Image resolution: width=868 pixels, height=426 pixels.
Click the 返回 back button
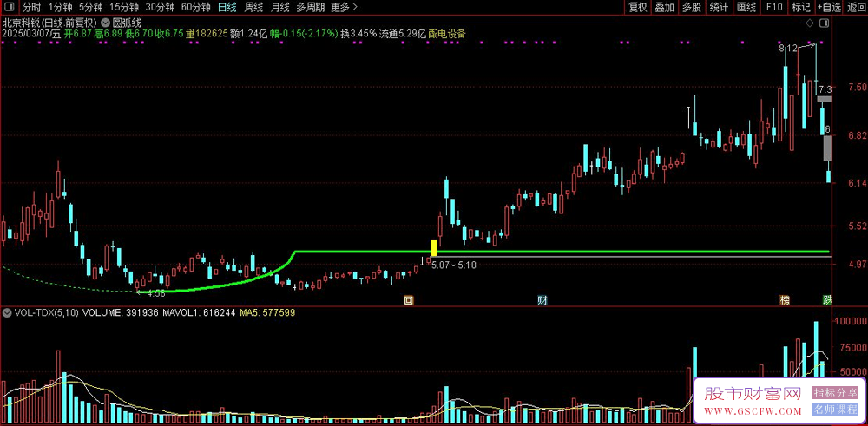(x=856, y=7)
